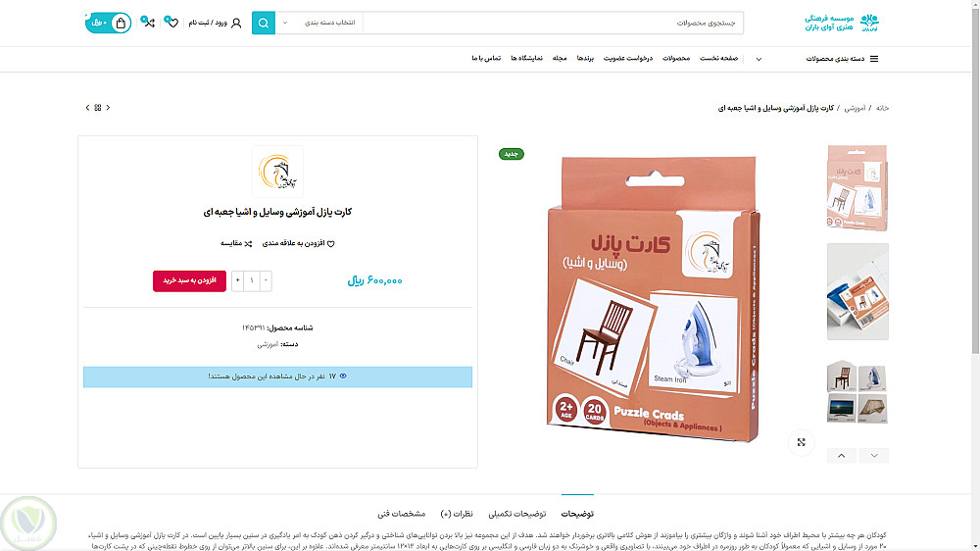Click the institute logo at top right

(x=842, y=24)
